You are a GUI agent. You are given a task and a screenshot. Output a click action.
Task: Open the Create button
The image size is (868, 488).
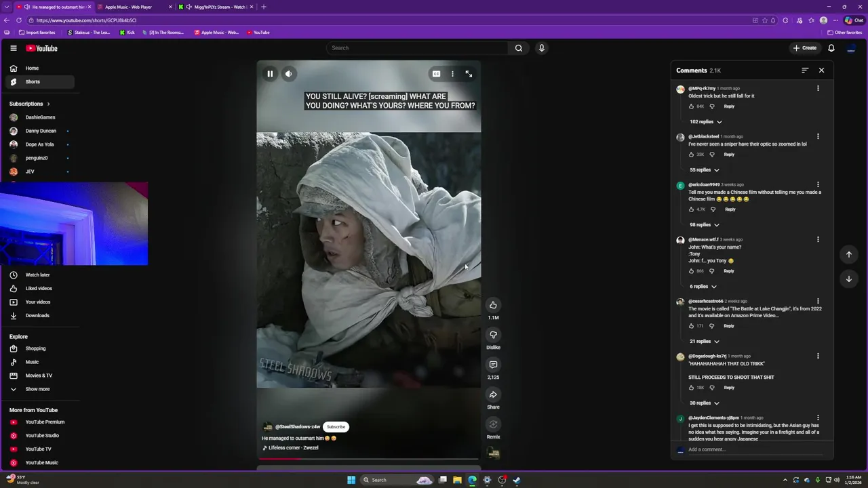point(805,48)
